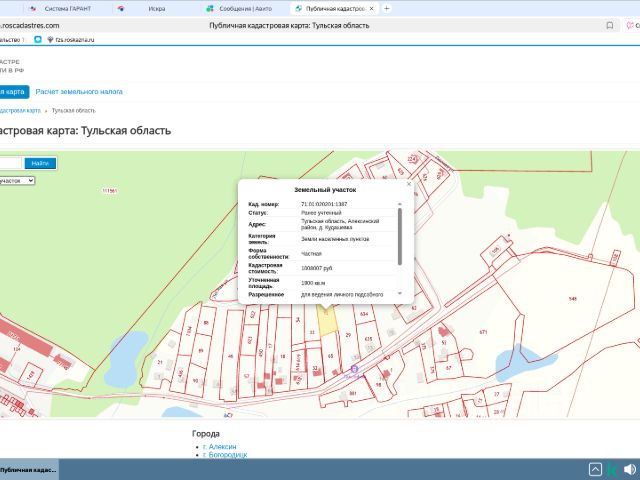Open the г. Алексин city link
The height and width of the screenshot is (480, 640).
click(219, 446)
